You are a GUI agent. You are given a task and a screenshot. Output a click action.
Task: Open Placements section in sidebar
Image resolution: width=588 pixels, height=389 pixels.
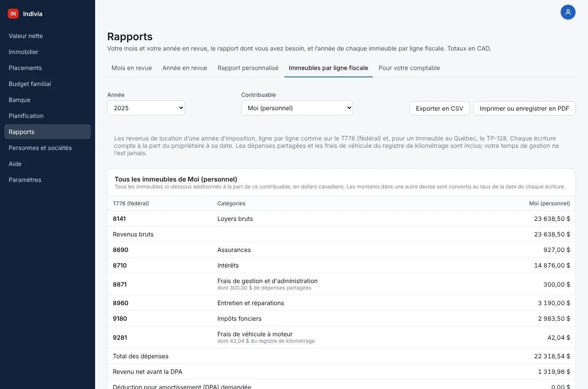pos(48,68)
